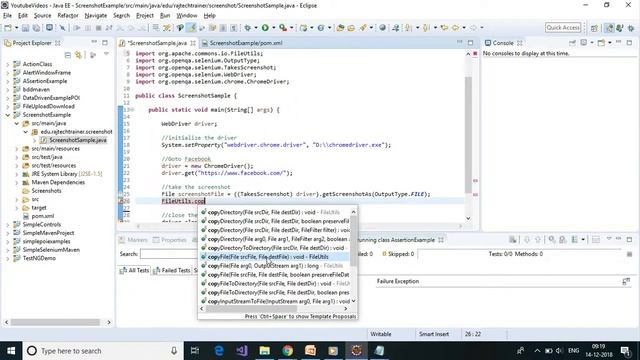Image resolution: width=640 pixels, height=360 pixels.
Task: Click the Save All toolbar icon
Action: pos(36,28)
